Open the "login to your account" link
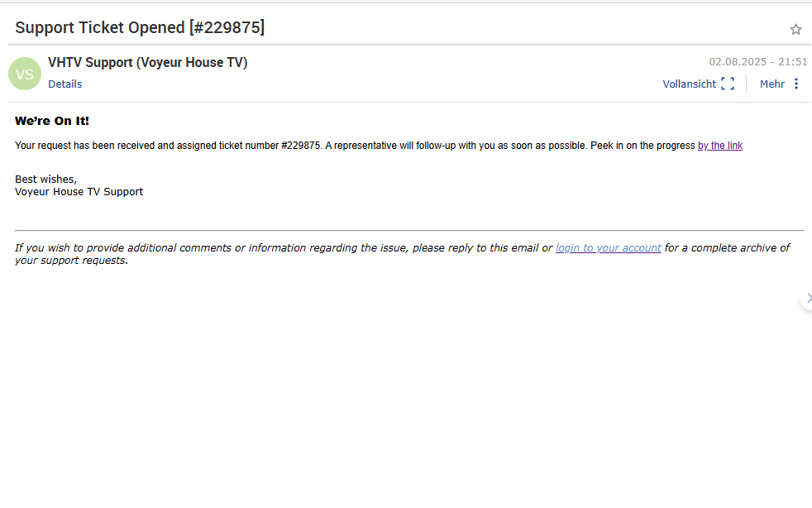Image resolution: width=812 pixels, height=508 pixels. (x=608, y=247)
